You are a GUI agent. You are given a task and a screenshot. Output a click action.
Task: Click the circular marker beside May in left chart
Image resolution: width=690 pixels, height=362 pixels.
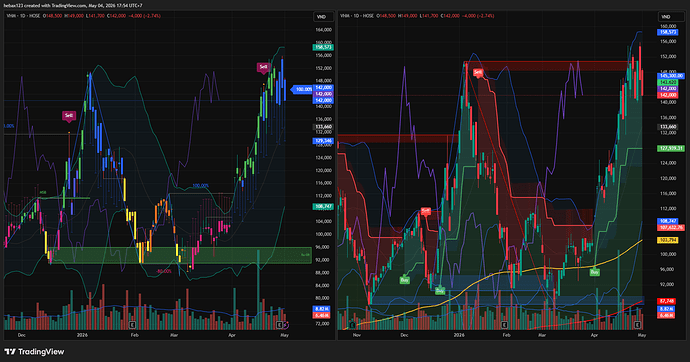click(x=286, y=325)
